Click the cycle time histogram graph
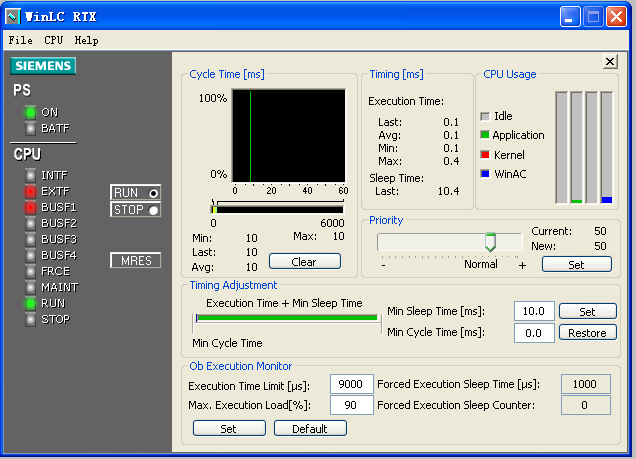The height and width of the screenshot is (459, 636). pos(289,136)
